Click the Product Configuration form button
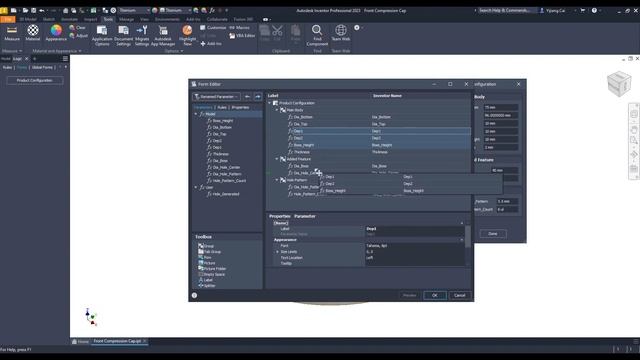The height and width of the screenshot is (360, 640). click(x=35, y=80)
